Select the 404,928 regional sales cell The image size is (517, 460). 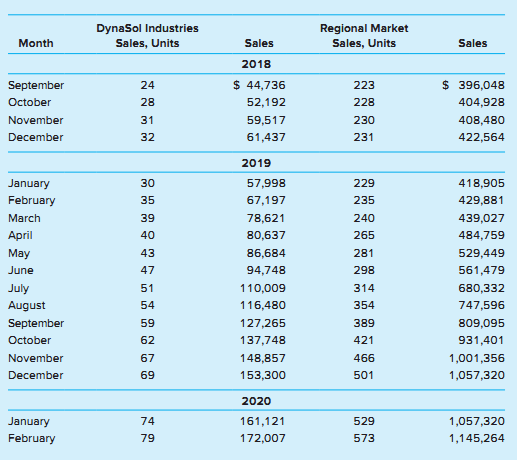tap(481, 102)
